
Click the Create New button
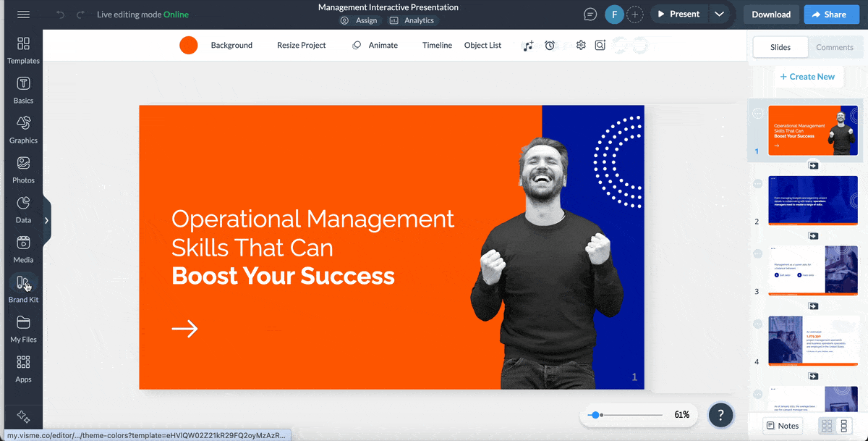tap(808, 76)
